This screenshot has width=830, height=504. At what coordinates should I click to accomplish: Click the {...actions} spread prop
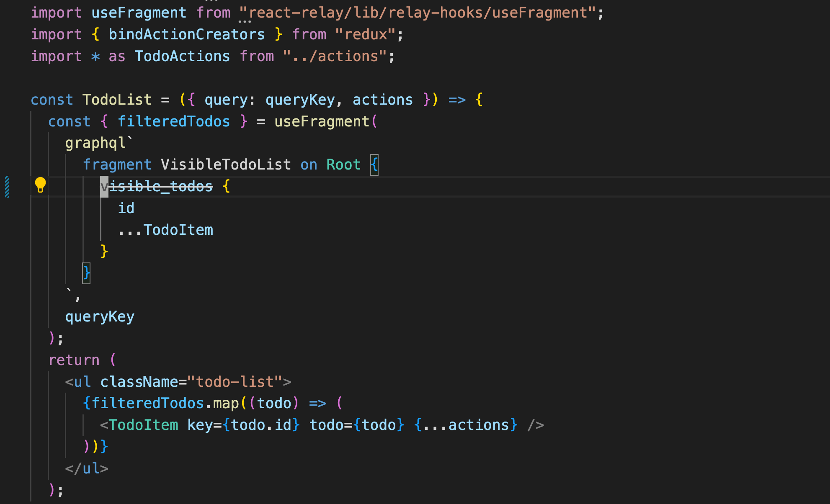(466, 425)
